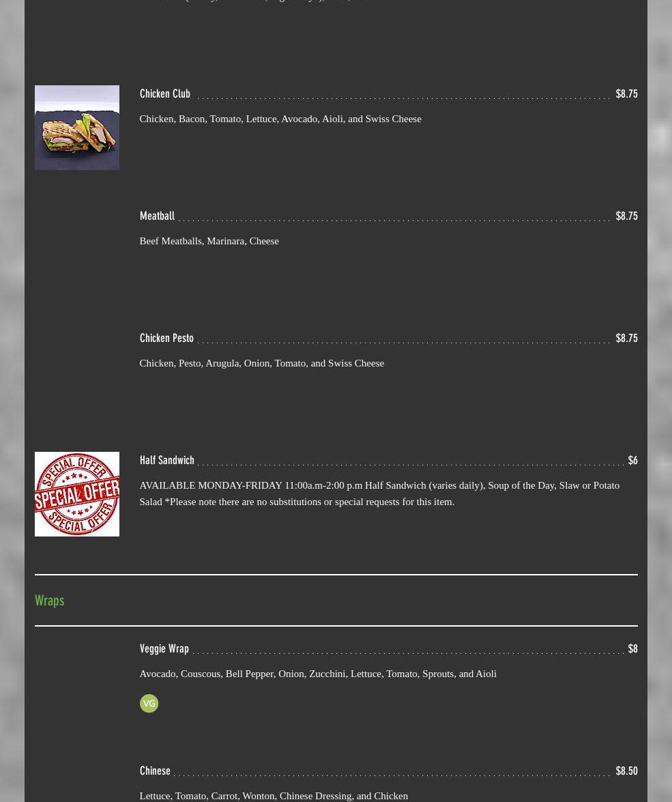Open the Chicken Pesto item title
The height and width of the screenshot is (802, 672).
pyautogui.click(x=166, y=338)
